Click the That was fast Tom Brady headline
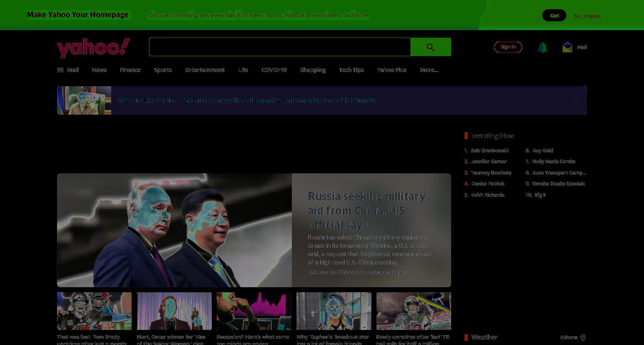 (92, 340)
